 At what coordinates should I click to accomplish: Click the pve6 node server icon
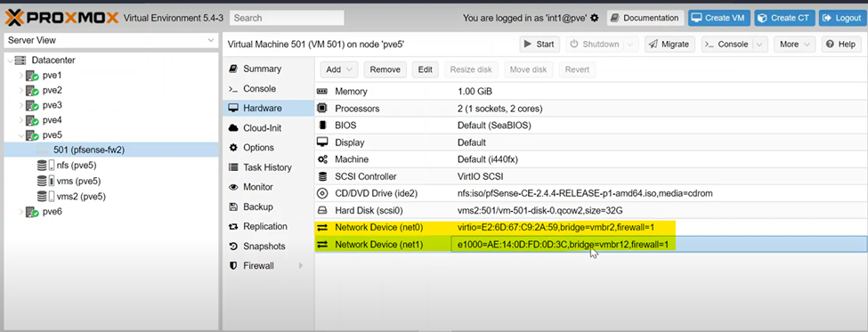[32, 211]
